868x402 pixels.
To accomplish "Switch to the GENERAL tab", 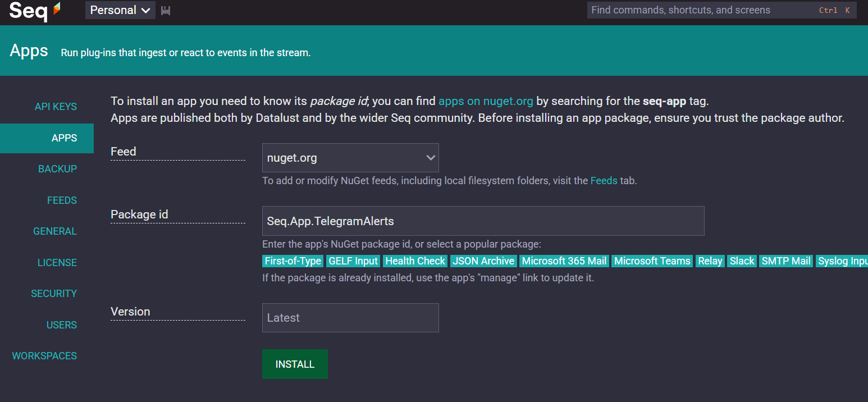I will [x=55, y=231].
